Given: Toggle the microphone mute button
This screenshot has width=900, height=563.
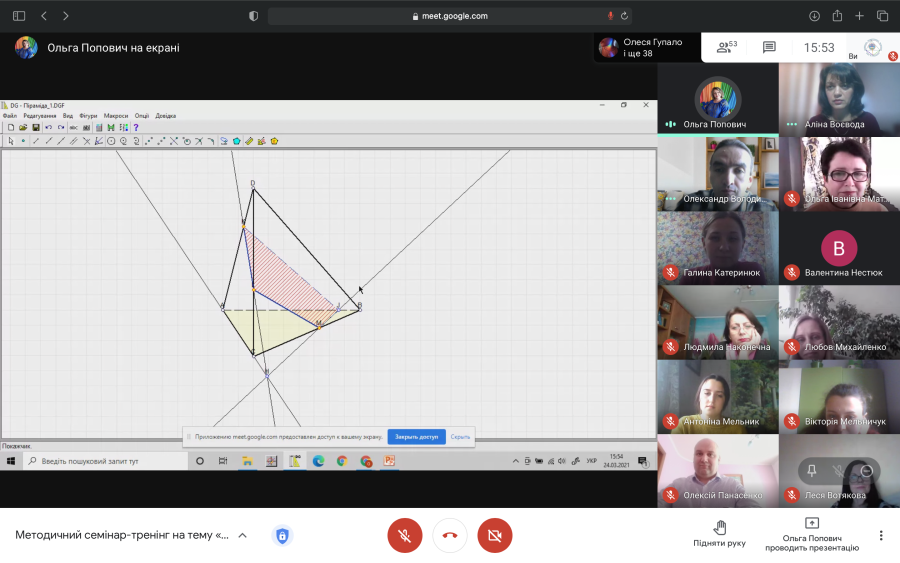Looking at the screenshot, I should (x=405, y=535).
